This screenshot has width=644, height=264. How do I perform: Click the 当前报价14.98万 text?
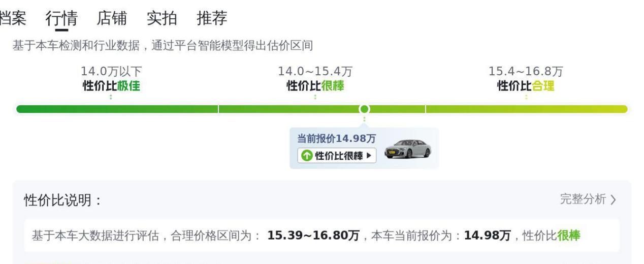tap(336, 138)
